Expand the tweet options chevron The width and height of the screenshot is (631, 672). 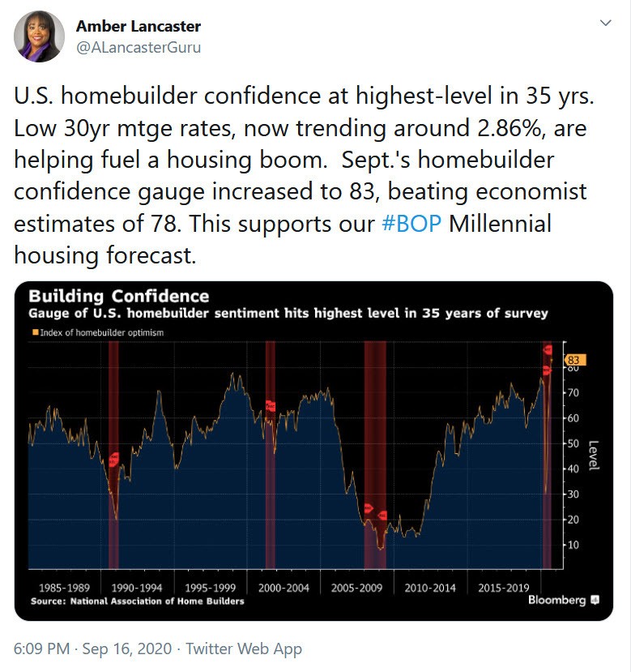click(604, 24)
